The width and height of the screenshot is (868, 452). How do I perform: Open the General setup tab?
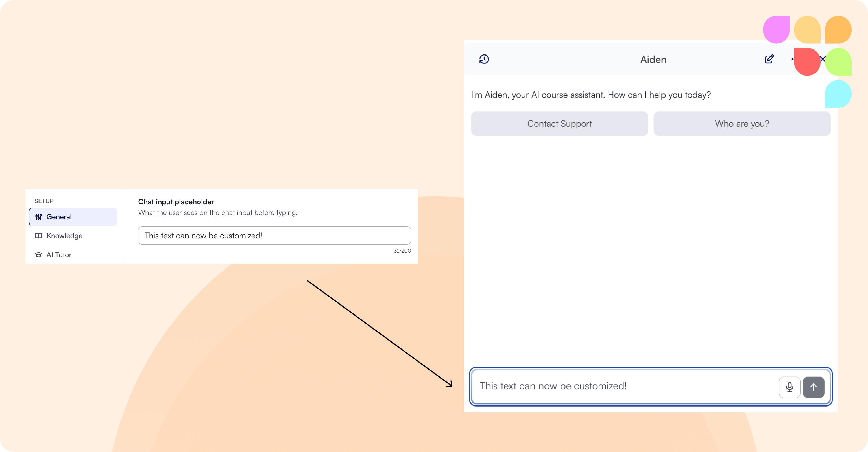[73, 217]
